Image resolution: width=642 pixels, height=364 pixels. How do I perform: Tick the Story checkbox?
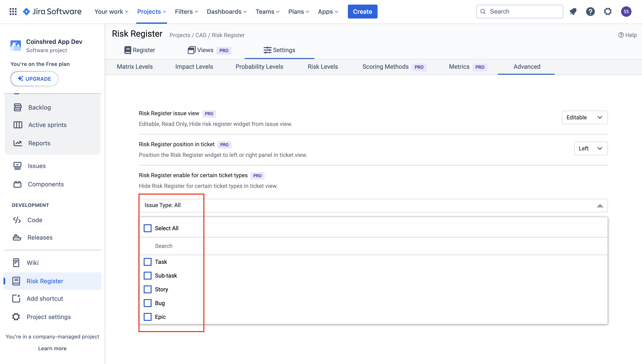click(x=148, y=289)
